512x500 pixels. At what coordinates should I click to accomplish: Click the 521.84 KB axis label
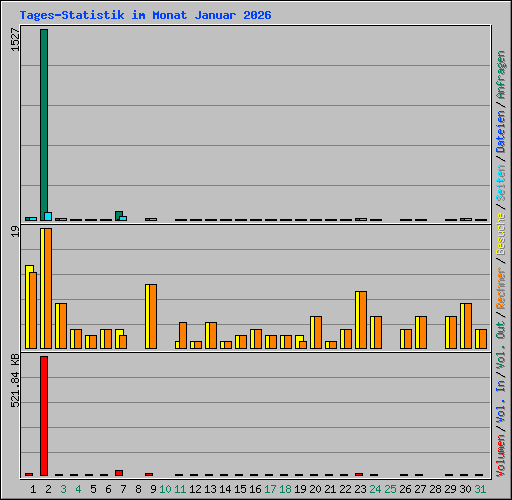(15, 380)
